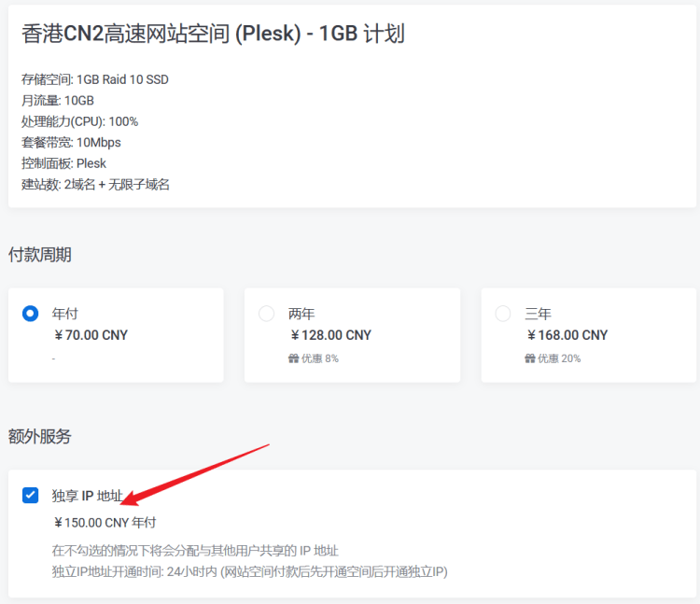Click the 香港CN2高速网站空间 plan title
Image resolution: width=700 pixels, height=604 pixels.
point(214,34)
